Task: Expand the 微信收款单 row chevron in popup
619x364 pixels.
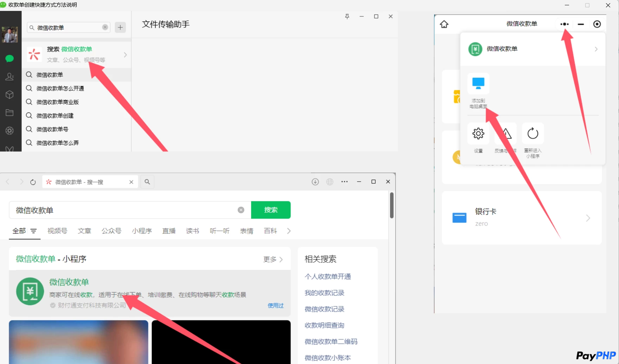Action: (596, 49)
